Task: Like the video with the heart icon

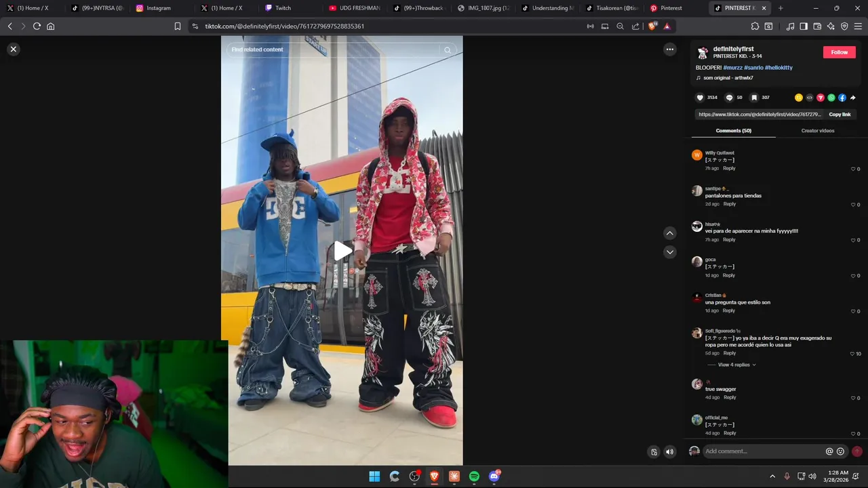Action: click(701, 98)
